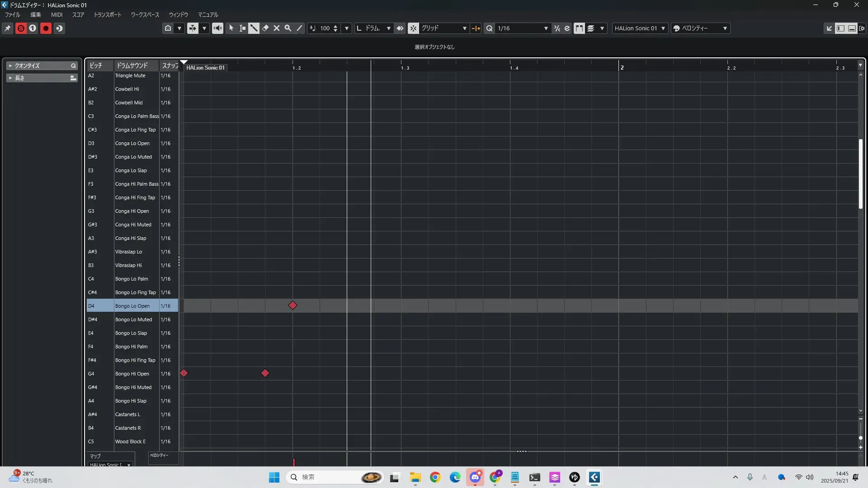The image size is (868, 488).
Task: Toggle Snap on/off button
Action: click(x=413, y=28)
